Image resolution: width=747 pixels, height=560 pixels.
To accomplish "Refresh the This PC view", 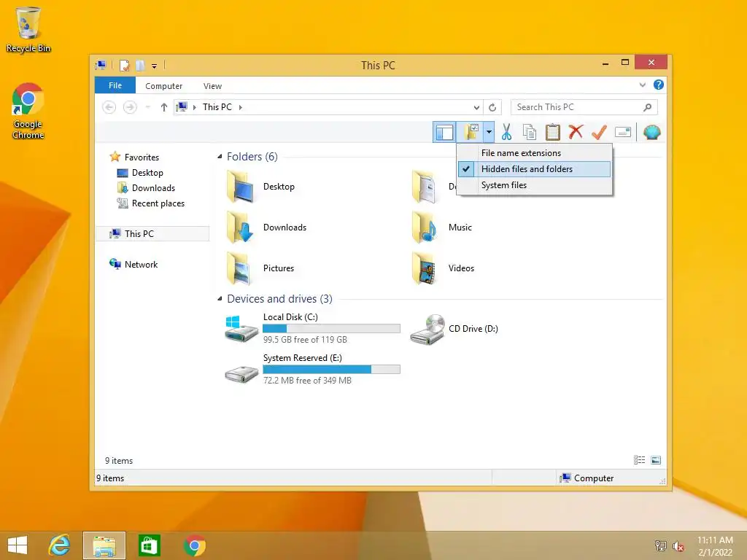I will [x=492, y=107].
